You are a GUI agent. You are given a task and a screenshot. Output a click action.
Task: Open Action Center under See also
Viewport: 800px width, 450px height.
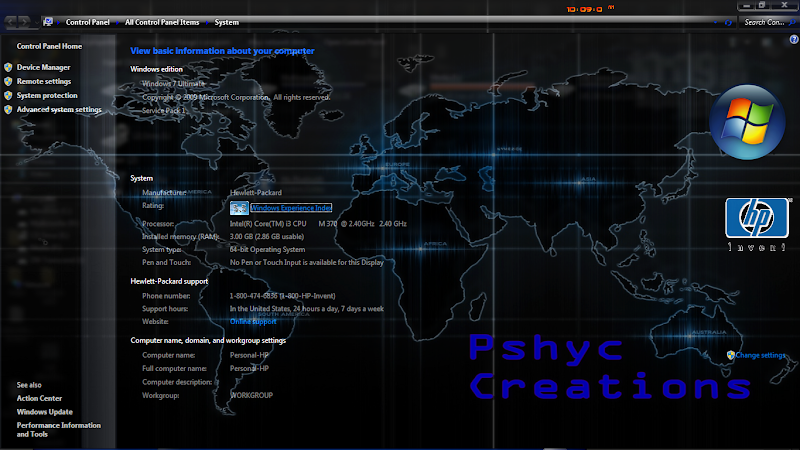point(39,398)
